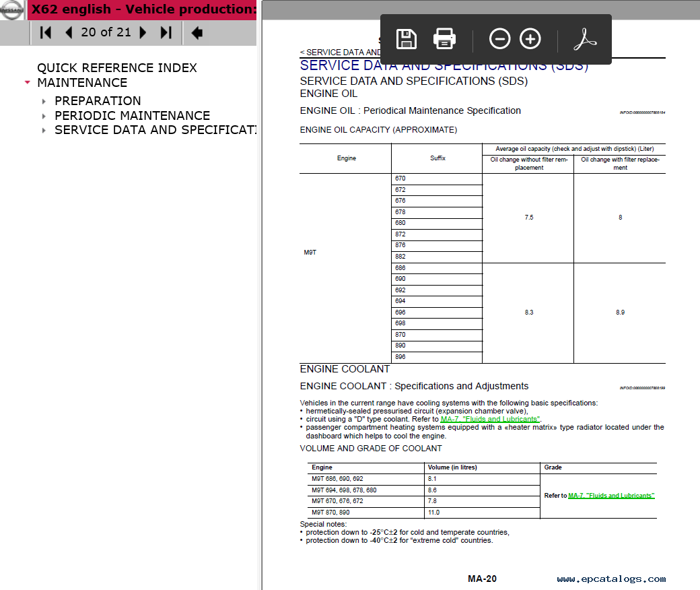Open the Adobe Acrobat toolbar
Screen dimensions: 700x590
[585, 39]
